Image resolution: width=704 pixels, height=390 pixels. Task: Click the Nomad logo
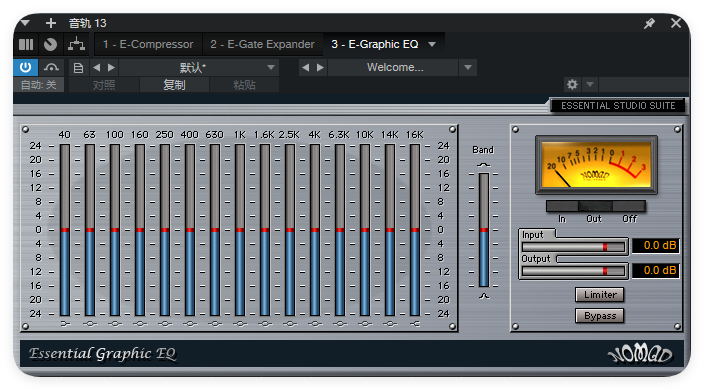[x=640, y=354]
